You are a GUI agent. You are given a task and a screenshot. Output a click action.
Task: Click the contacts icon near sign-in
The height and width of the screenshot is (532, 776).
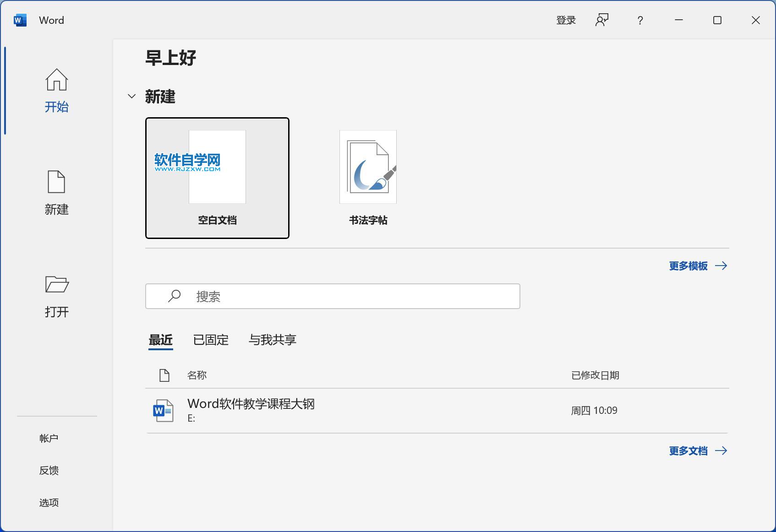[x=602, y=20]
